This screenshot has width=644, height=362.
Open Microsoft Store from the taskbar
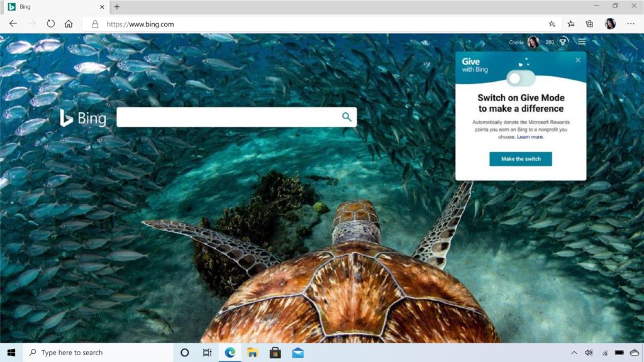pyautogui.click(x=275, y=353)
